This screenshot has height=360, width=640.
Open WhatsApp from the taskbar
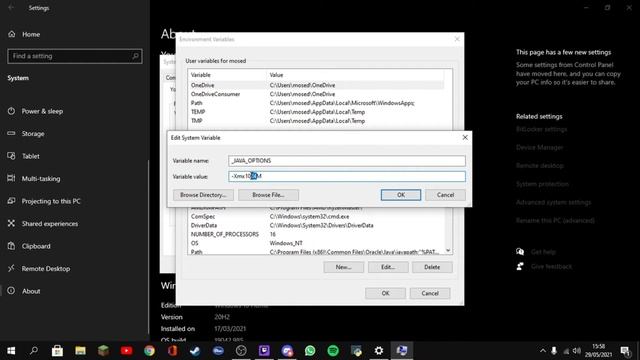point(310,351)
